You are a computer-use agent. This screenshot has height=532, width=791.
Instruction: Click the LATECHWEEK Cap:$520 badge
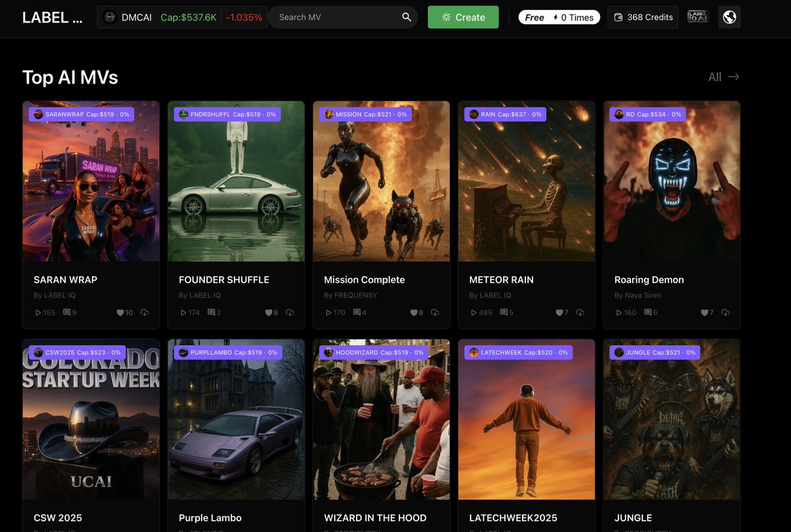click(x=519, y=353)
